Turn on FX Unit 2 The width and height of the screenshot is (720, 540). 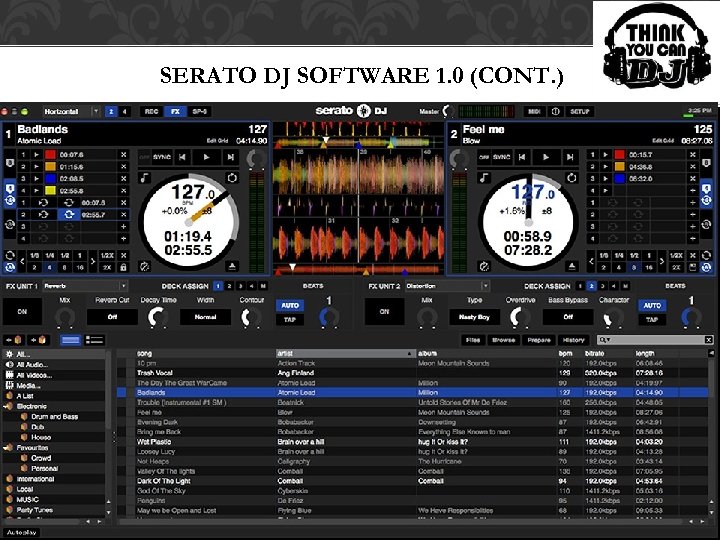[x=384, y=311]
